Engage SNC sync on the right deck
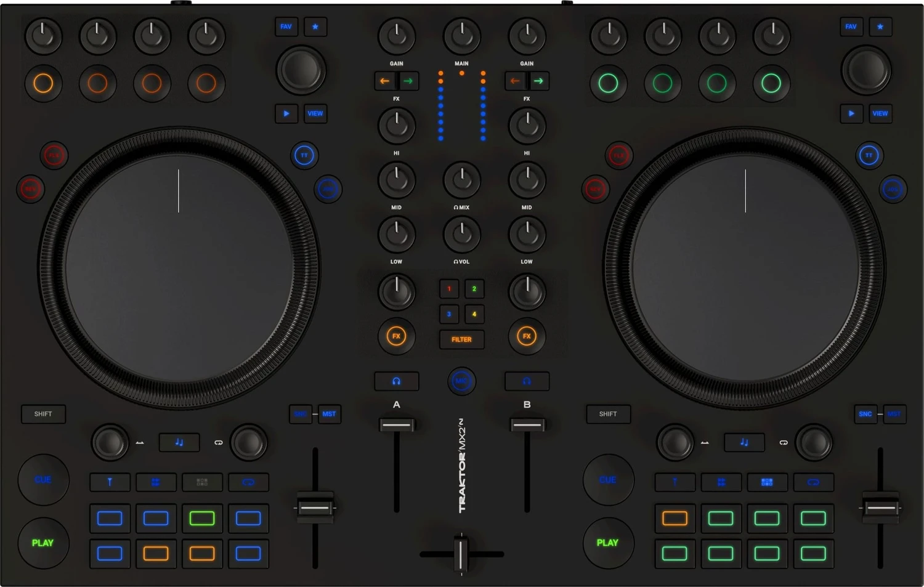Screen dimensions: 924x587 pos(865,414)
